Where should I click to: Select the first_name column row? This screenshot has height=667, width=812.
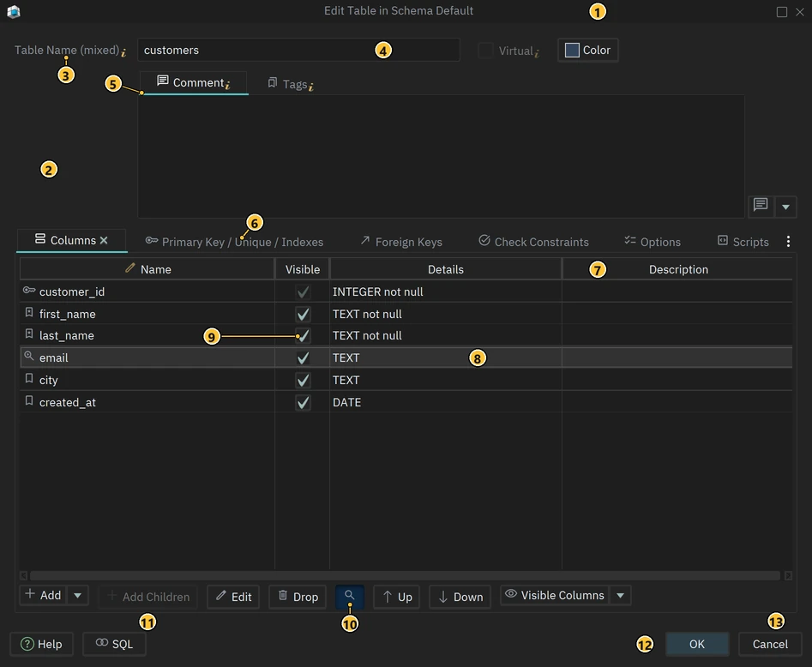click(406, 315)
